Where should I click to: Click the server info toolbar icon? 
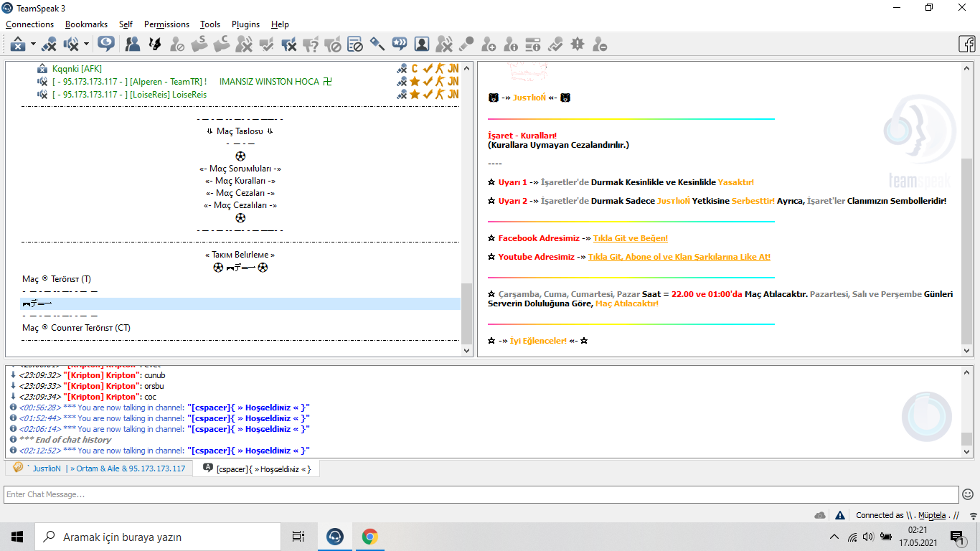tap(533, 44)
